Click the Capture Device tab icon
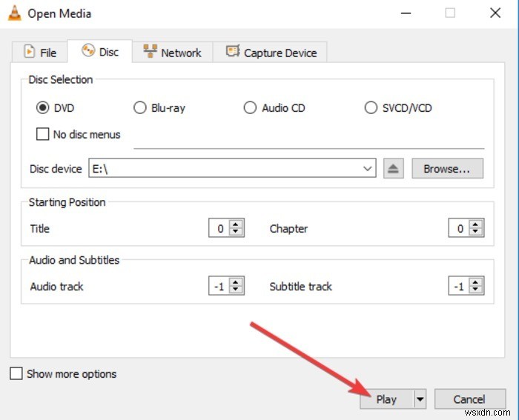 [x=233, y=52]
